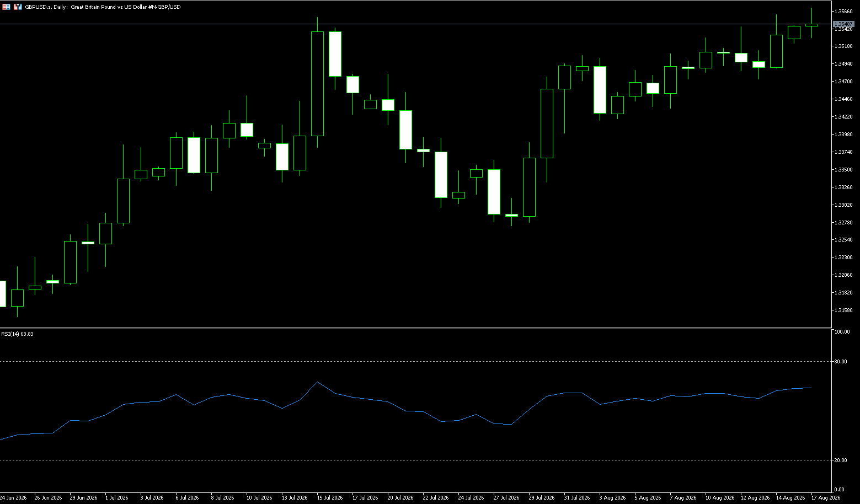Select the 15 Jul 2026 date label
860x504 pixels.
click(x=330, y=498)
